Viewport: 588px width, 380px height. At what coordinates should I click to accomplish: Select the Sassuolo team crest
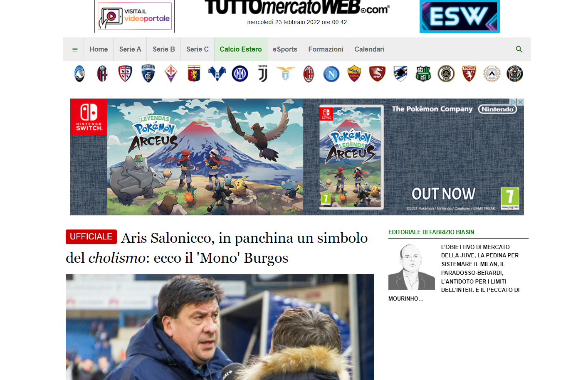[x=423, y=74]
